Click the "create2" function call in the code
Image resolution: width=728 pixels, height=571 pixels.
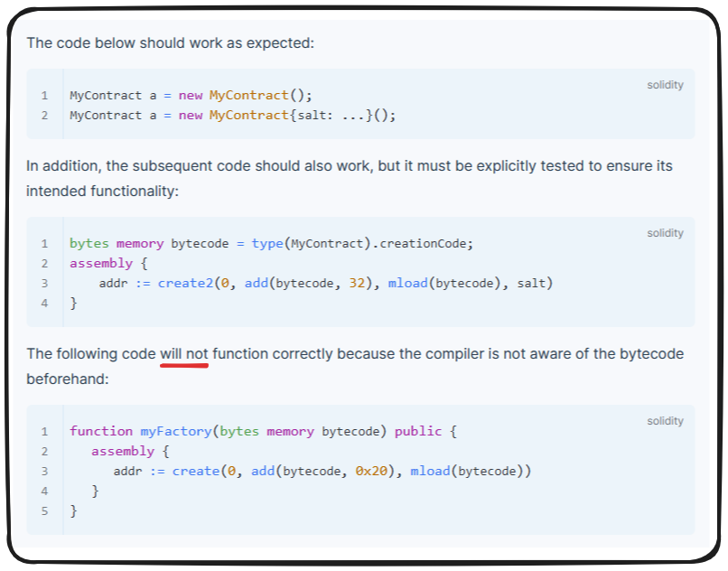click(x=184, y=283)
